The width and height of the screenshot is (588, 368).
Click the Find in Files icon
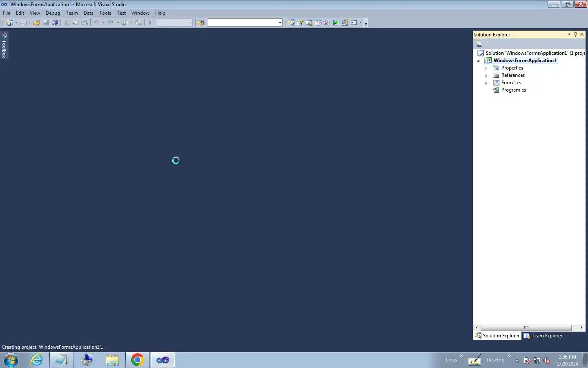tap(201, 22)
